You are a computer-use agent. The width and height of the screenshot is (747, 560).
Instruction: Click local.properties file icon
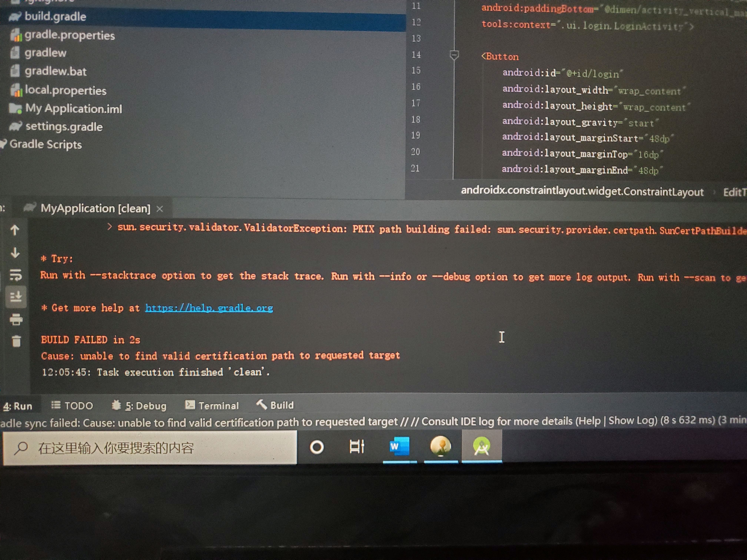(16, 90)
